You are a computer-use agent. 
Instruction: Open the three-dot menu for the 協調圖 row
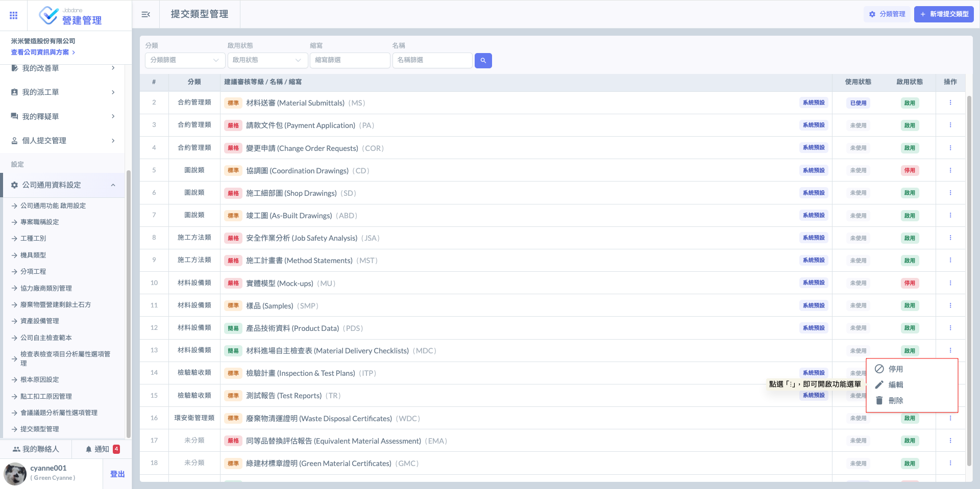950,170
